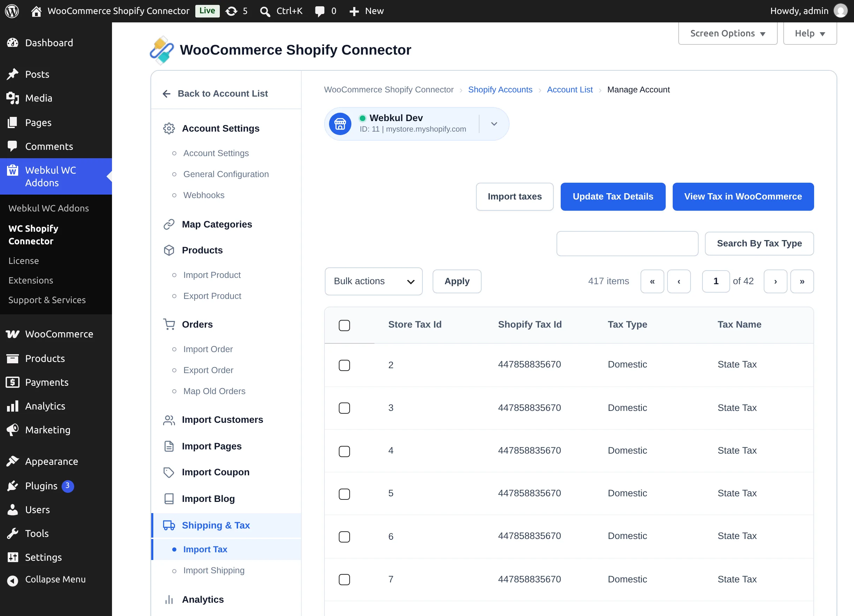854x616 pixels.
Task: Check the row with Store Tax Id 7
Action: point(344,580)
